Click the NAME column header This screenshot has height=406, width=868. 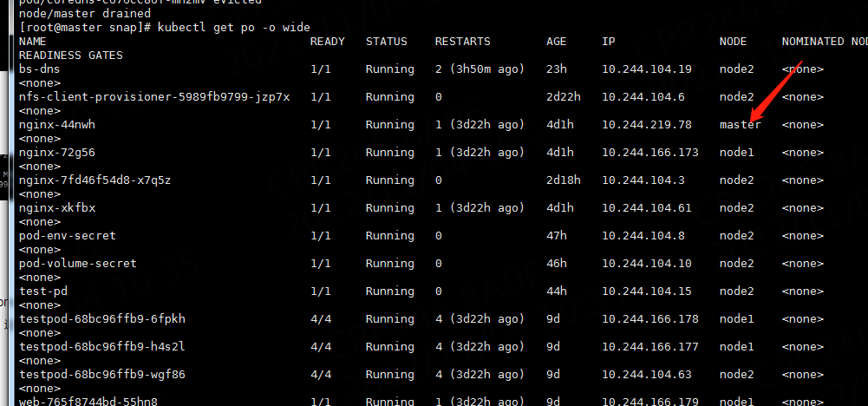pyautogui.click(x=33, y=42)
